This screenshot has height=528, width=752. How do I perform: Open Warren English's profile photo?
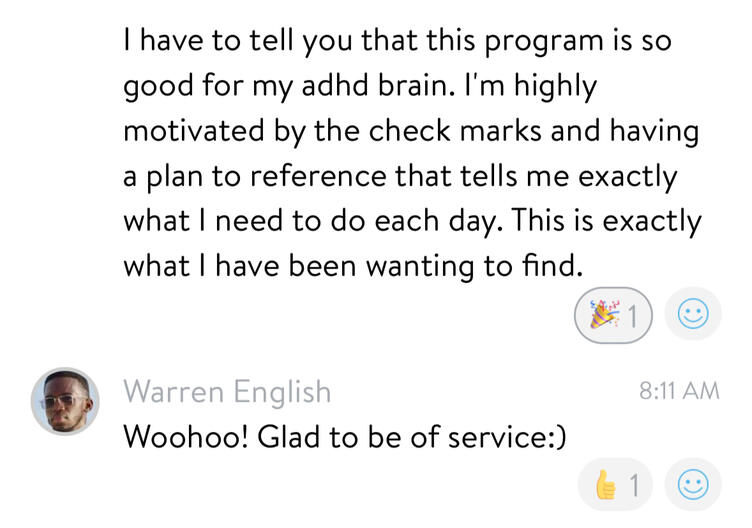pyautogui.click(x=65, y=401)
